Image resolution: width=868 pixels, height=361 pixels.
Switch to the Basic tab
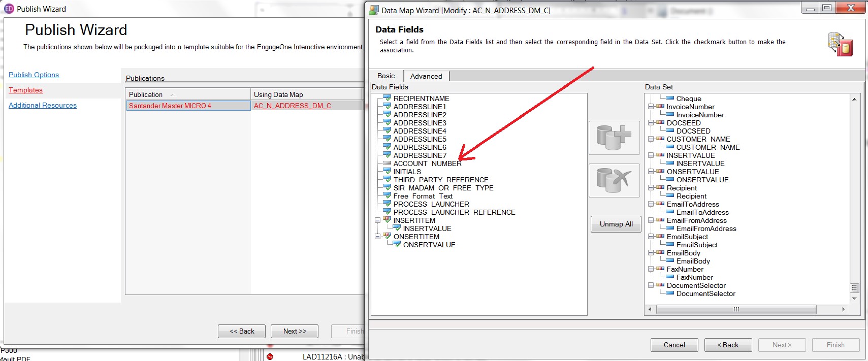[386, 76]
